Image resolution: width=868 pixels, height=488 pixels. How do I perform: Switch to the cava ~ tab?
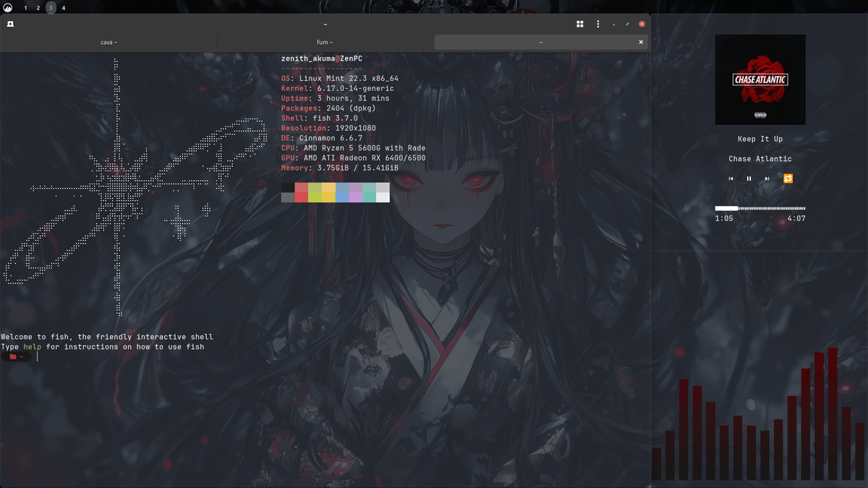pyautogui.click(x=109, y=43)
